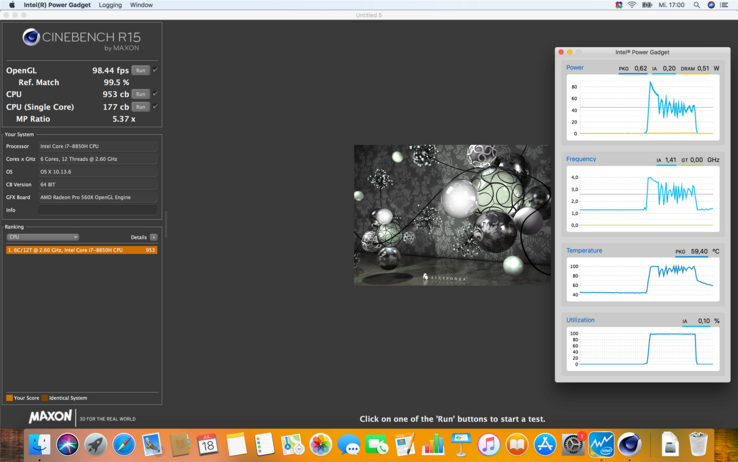The width and height of the screenshot is (738, 462).
Task: Open Keynote podium icon in dock
Action: click(461, 445)
